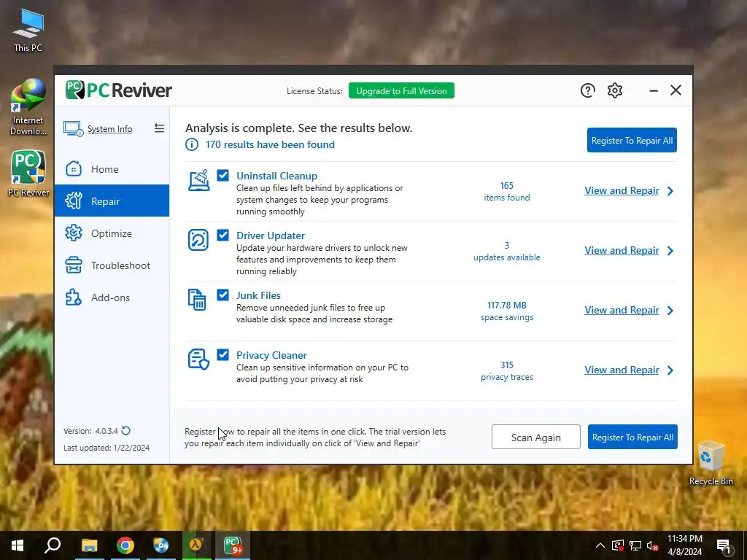Click the '117.78 MB space savings' value
The height and width of the screenshot is (560, 747).
507,311
